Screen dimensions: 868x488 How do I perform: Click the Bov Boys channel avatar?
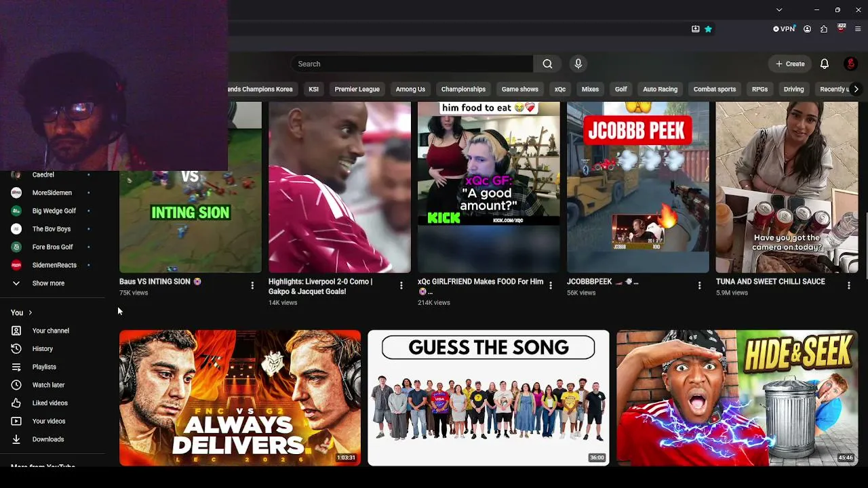16,229
